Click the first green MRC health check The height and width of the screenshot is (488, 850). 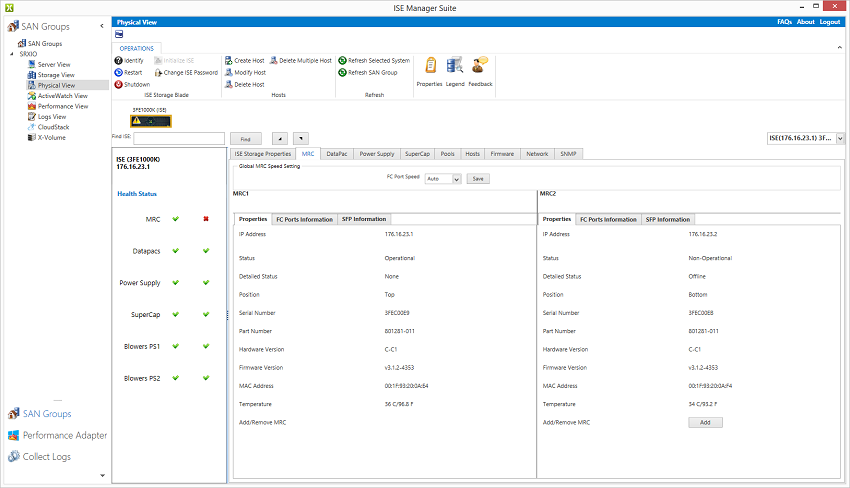[x=176, y=219]
